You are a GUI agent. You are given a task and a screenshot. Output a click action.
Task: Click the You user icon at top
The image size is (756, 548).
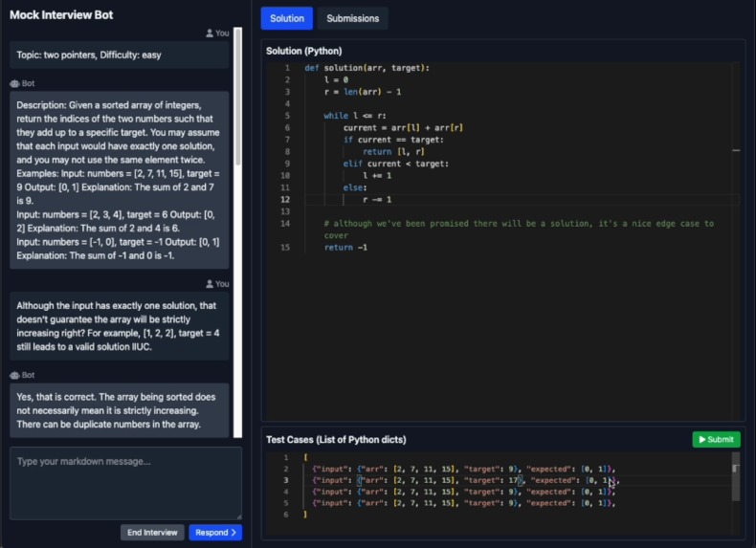(x=210, y=33)
